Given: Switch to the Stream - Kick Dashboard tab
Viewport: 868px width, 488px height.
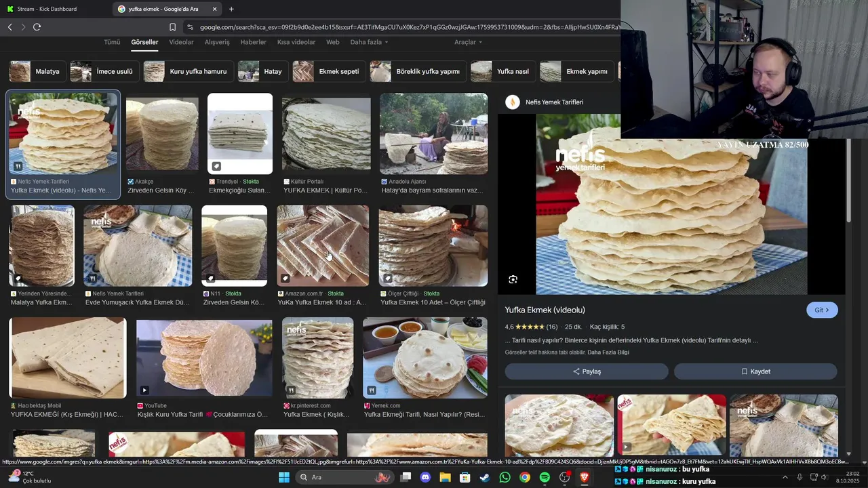Looking at the screenshot, I should click(x=46, y=9).
